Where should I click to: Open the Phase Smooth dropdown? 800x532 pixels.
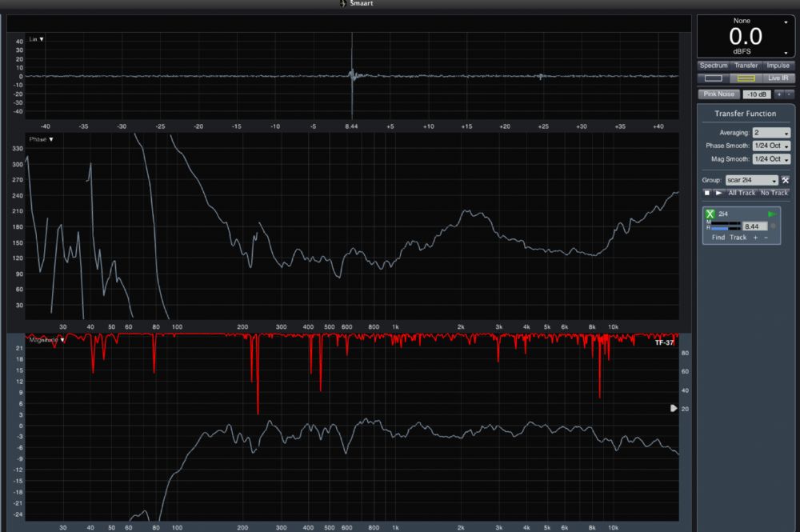point(771,146)
